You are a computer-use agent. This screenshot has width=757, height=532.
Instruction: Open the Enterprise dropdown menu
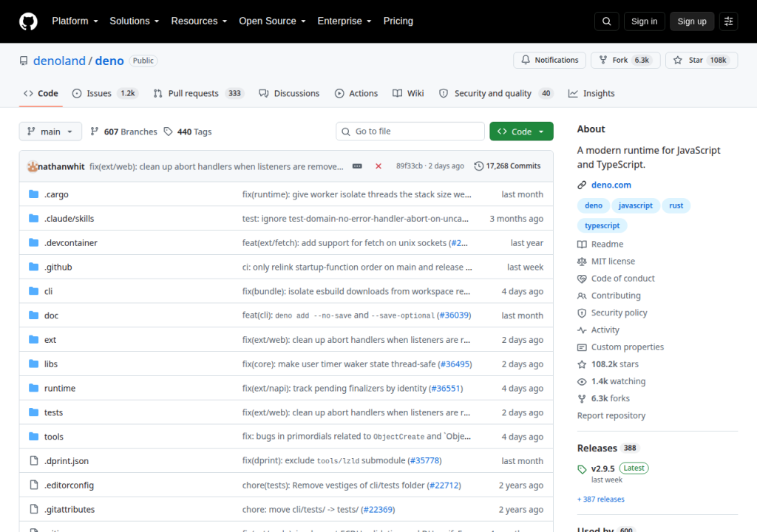344,21
